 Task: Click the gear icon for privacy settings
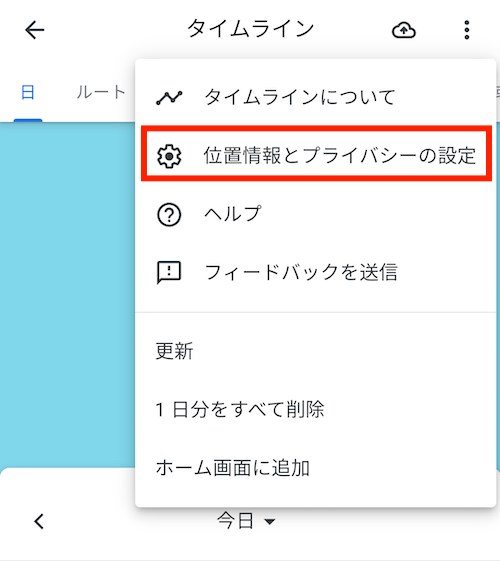click(169, 156)
